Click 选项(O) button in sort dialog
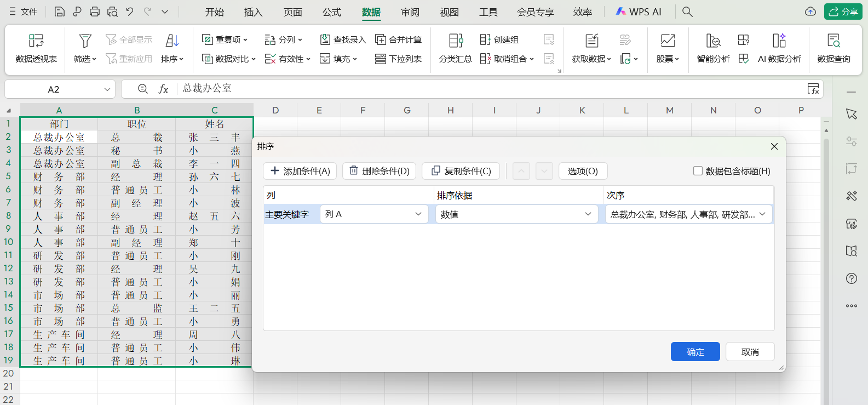868x405 pixels. pyautogui.click(x=583, y=171)
